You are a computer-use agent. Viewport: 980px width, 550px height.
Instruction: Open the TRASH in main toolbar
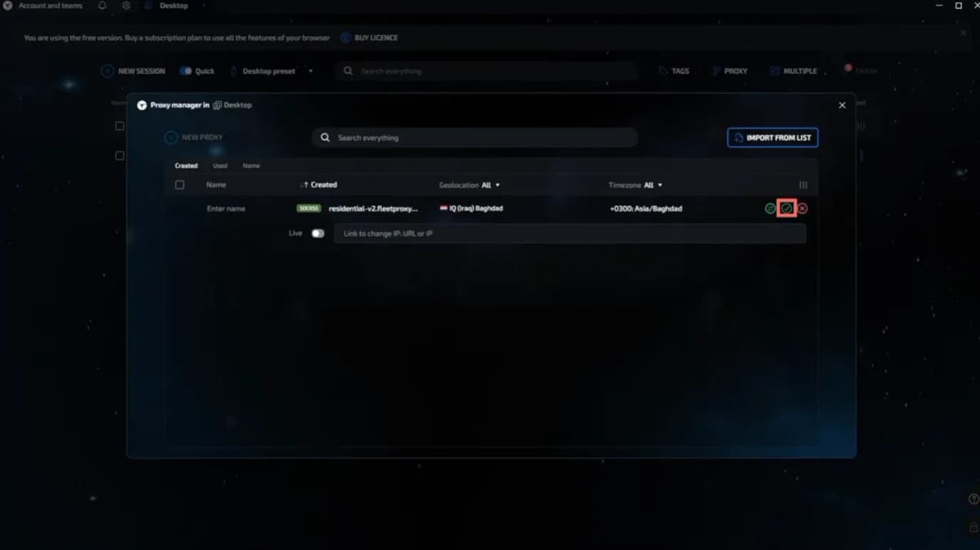pyautogui.click(x=861, y=71)
